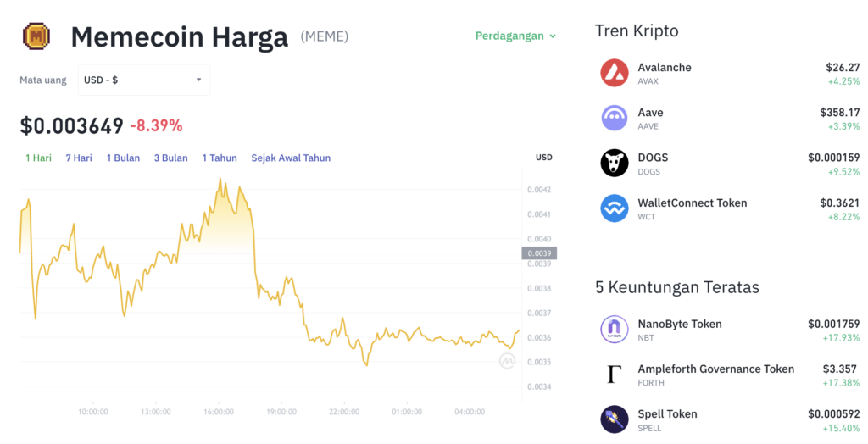
Task: Click the Spell Token icon
Action: point(615,419)
